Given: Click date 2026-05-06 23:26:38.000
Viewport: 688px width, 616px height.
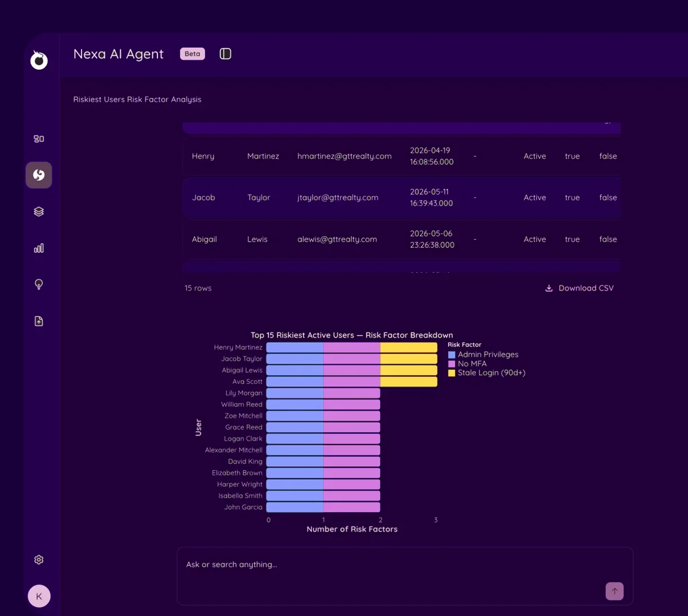Looking at the screenshot, I should 432,239.
